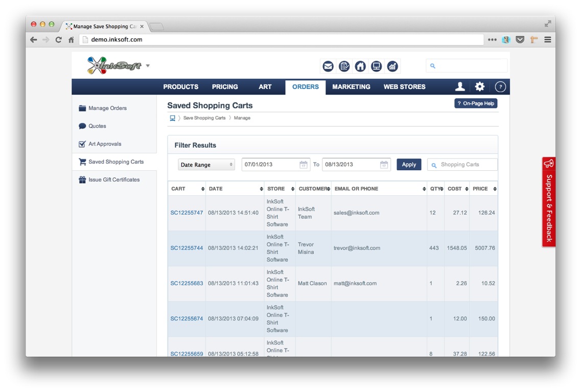This screenshot has height=392, width=581.
Task: Open a new browser tab
Action: point(156,26)
